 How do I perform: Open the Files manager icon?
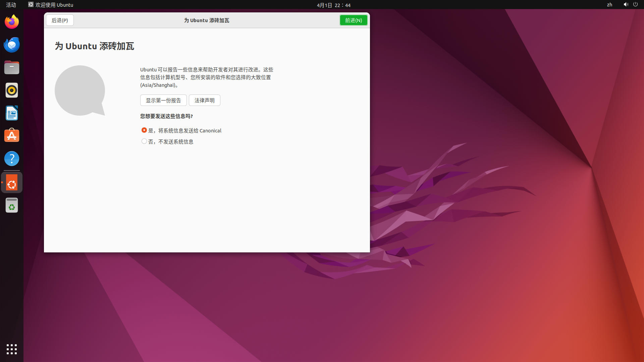[12, 68]
